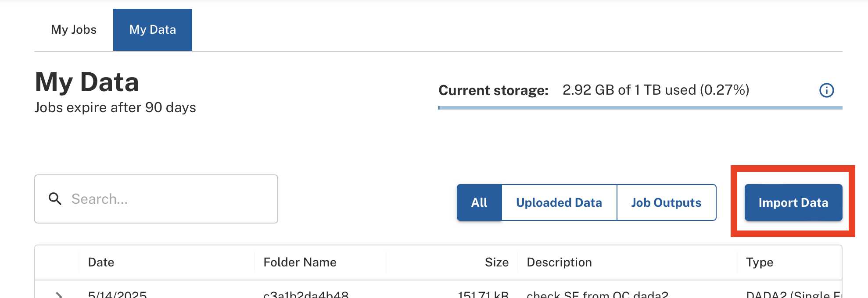This screenshot has width=868, height=298.
Task: Filter the list to Job Outputs
Action: coord(666,202)
